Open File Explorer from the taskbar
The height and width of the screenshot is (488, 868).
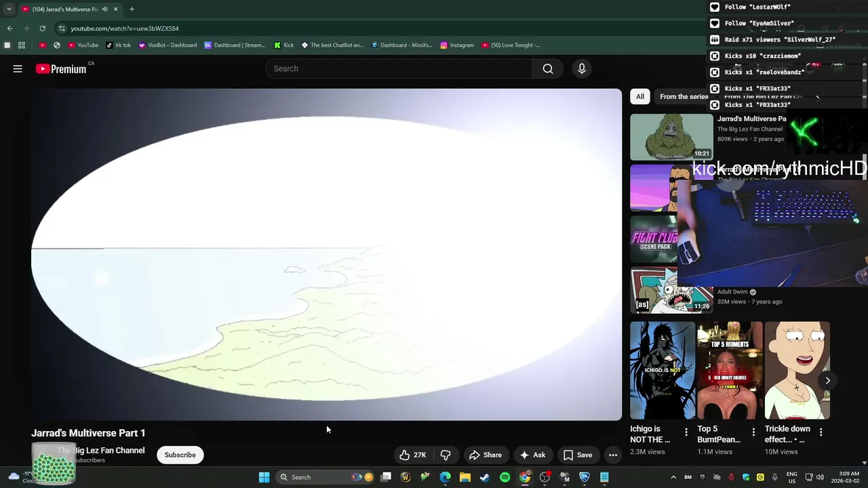tap(465, 477)
